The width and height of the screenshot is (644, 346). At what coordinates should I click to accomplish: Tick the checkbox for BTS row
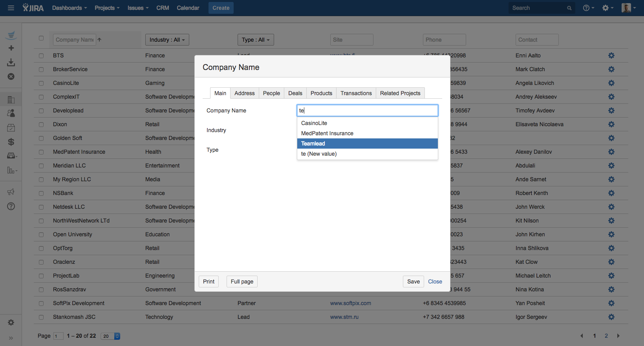click(x=41, y=56)
